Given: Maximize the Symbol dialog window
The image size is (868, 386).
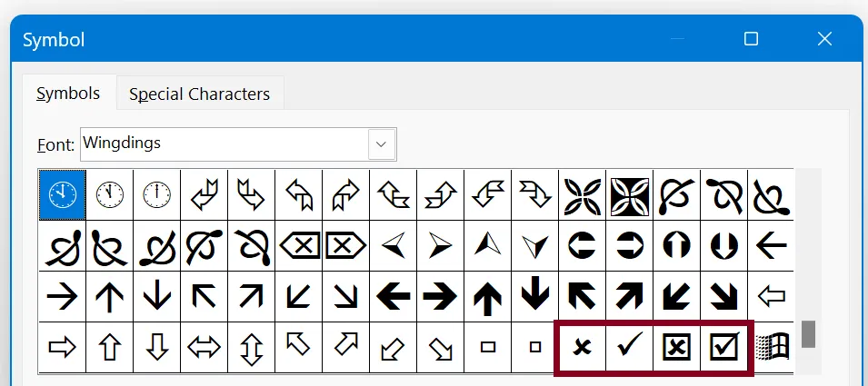Looking at the screenshot, I should [x=751, y=39].
